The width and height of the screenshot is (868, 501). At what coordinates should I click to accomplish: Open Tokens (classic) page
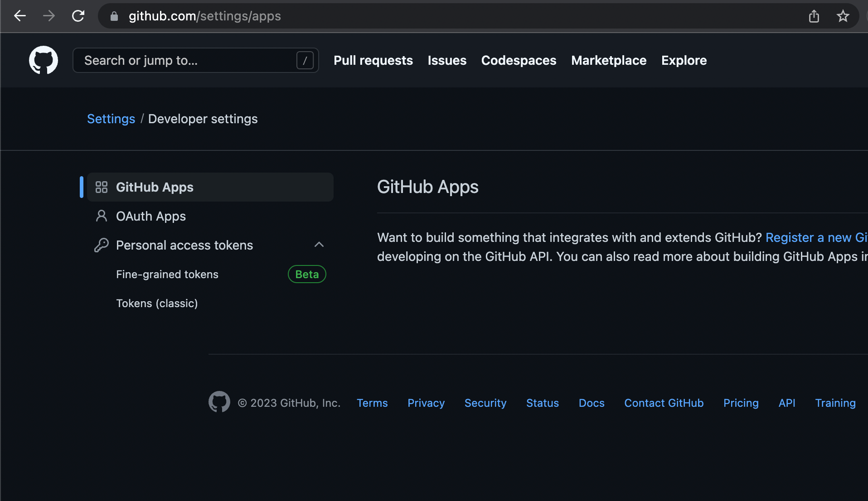coord(157,303)
